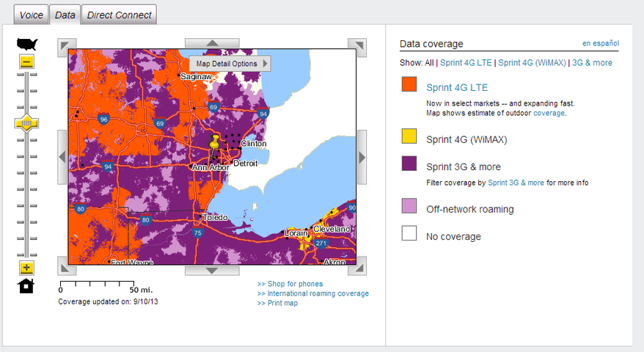This screenshot has height=352, width=644.
Task: Filter by 3G & more link
Action: tap(592, 63)
